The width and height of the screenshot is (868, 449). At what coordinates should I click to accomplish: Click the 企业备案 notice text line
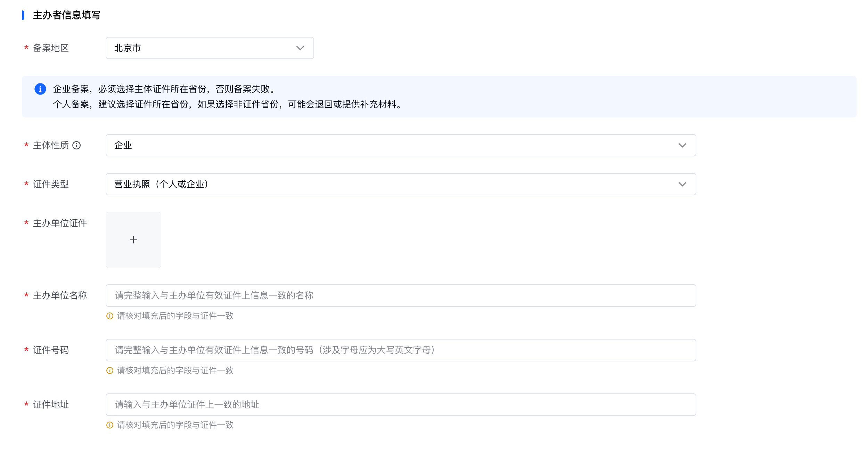click(164, 89)
